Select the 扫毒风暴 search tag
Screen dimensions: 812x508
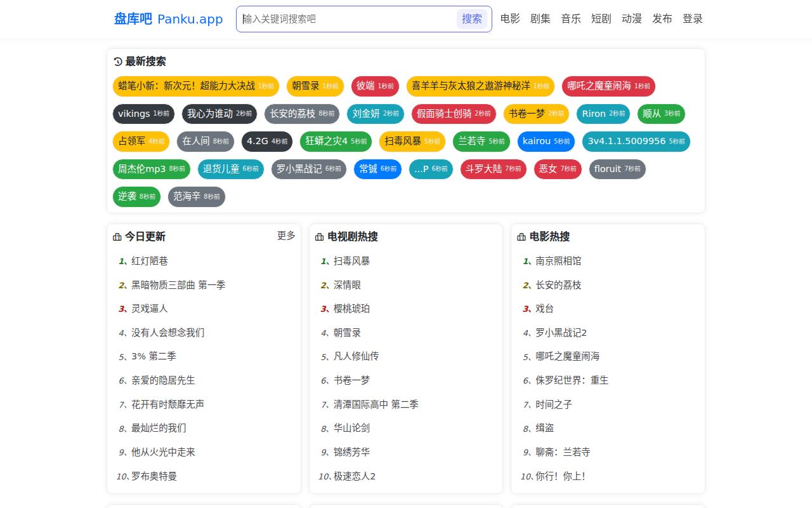[412, 141]
